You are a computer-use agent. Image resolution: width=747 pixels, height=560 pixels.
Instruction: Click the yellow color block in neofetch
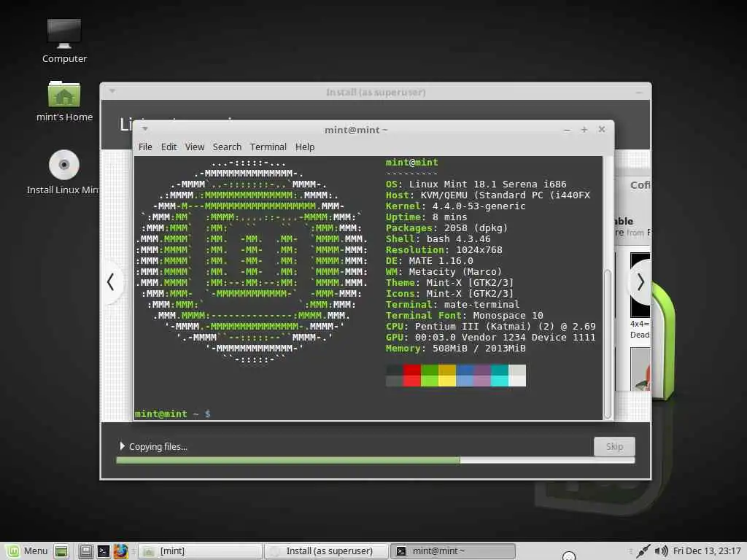(447, 376)
